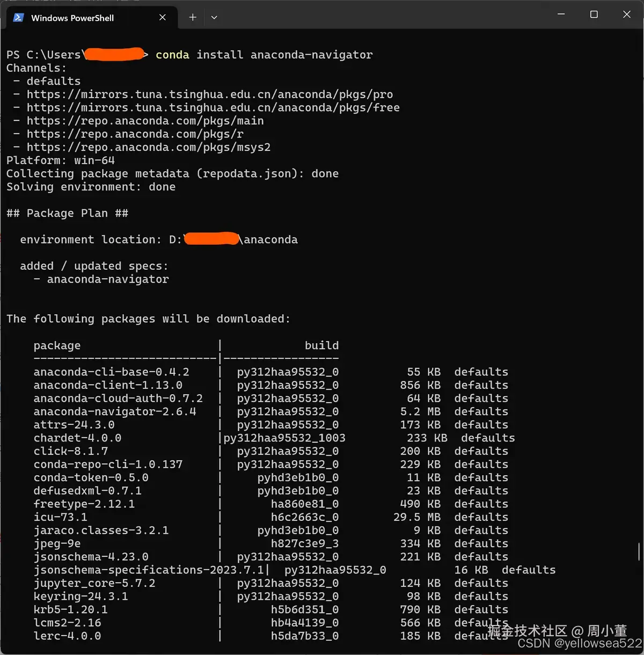Click the repo.anaconda.com/pkgs/main URL

[145, 121]
